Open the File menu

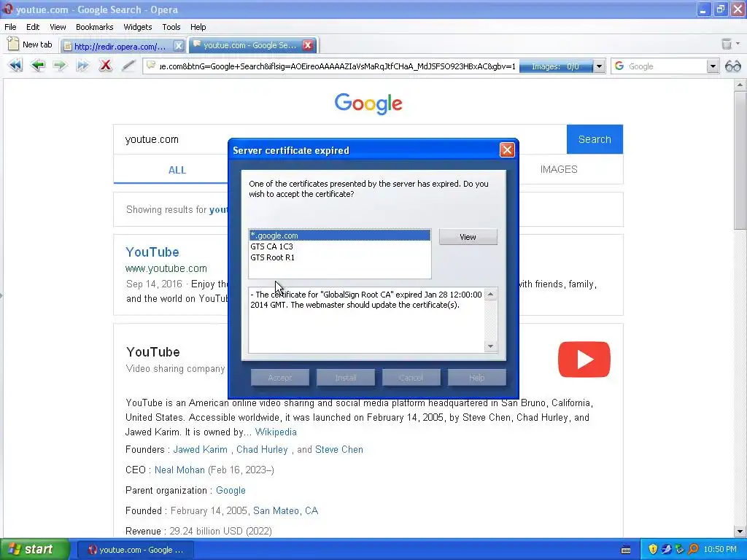tap(10, 27)
